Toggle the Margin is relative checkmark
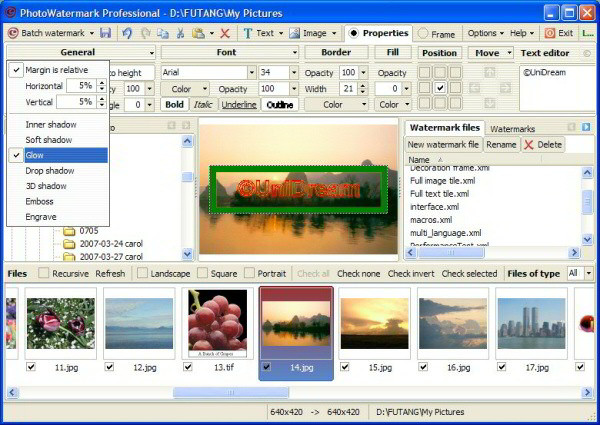This screenshot has width=600, height=425. (16, 70)
